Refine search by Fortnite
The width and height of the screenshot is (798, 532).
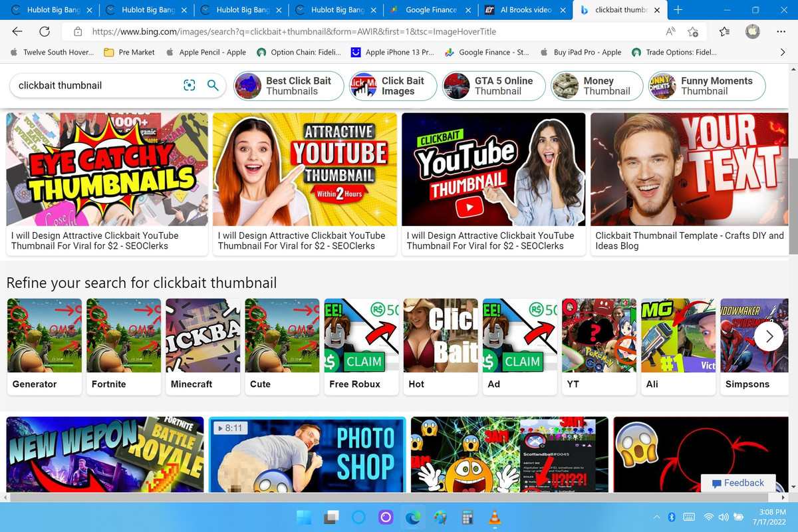(124, 346)
